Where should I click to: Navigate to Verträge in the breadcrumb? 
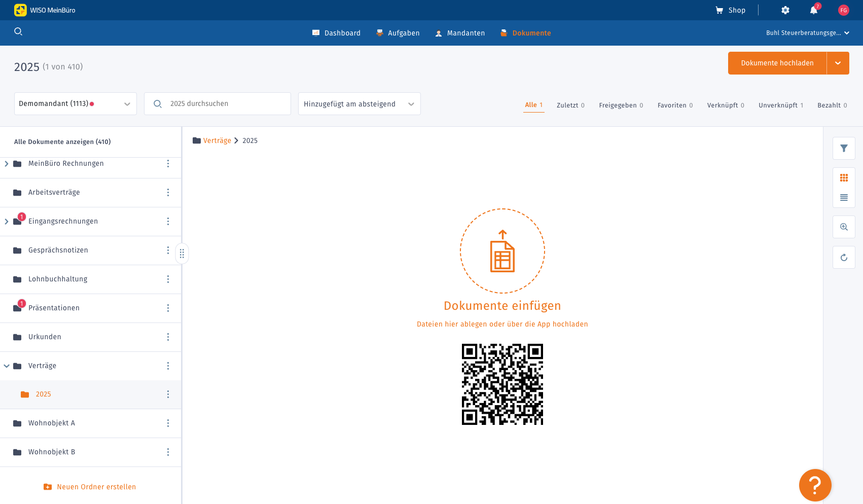(x=217, y=140)
